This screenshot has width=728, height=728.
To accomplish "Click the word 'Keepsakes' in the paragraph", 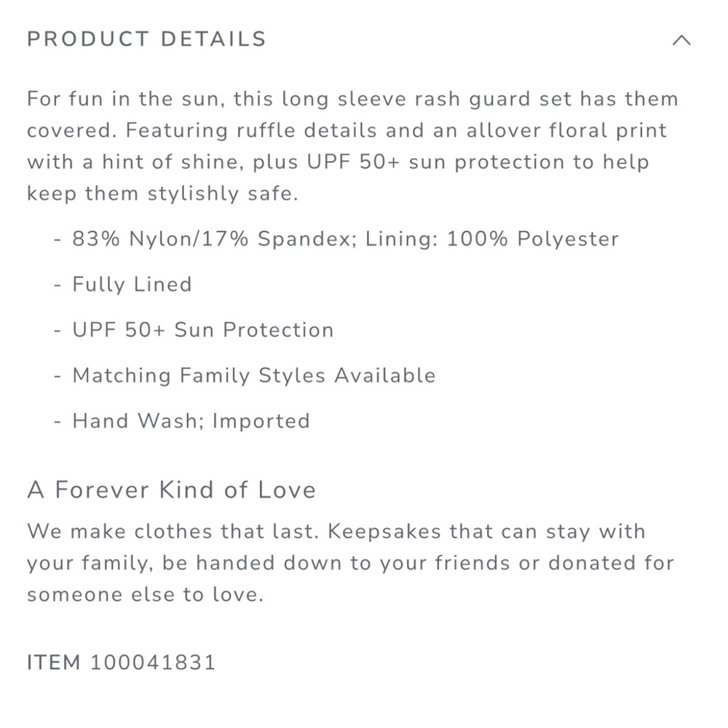I will click(384, 531).
